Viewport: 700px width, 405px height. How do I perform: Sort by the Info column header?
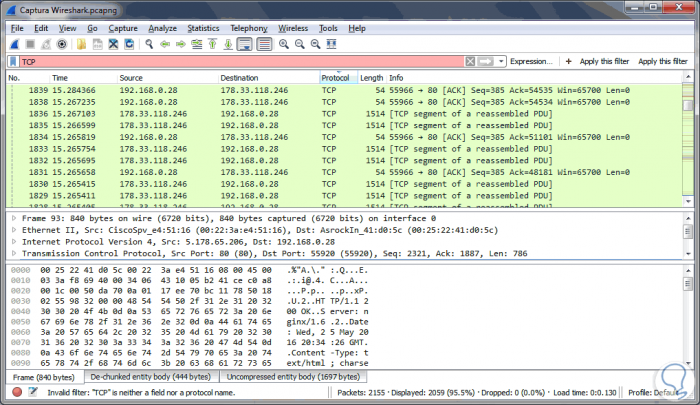click(x=534, y=78)
